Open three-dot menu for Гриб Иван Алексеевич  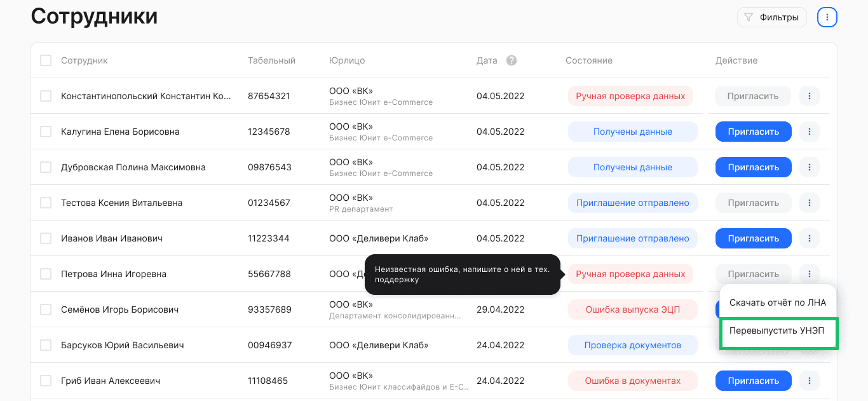click(x=810, y=381)
